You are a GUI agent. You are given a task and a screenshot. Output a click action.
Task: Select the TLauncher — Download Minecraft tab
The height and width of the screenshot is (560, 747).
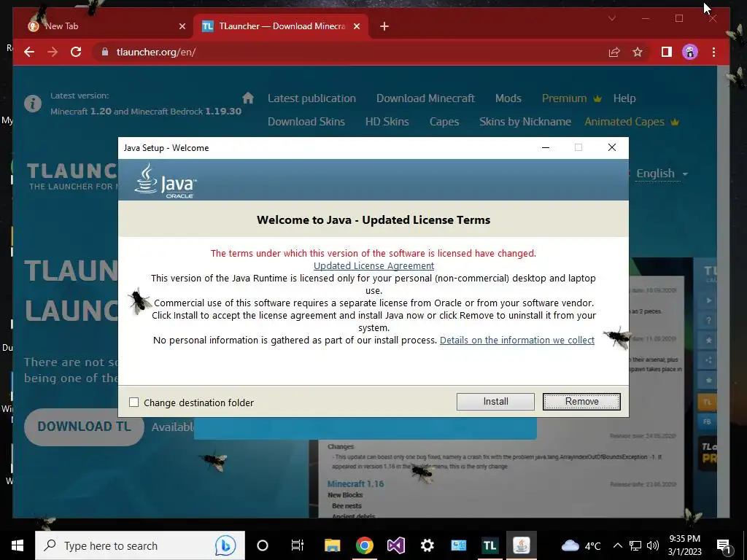pyautogui.click(x=281, y=26)
